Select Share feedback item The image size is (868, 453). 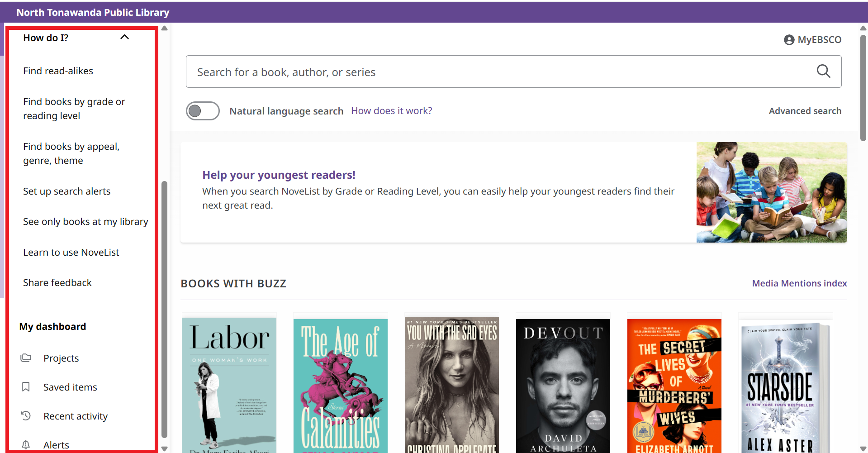coord(57,283)
